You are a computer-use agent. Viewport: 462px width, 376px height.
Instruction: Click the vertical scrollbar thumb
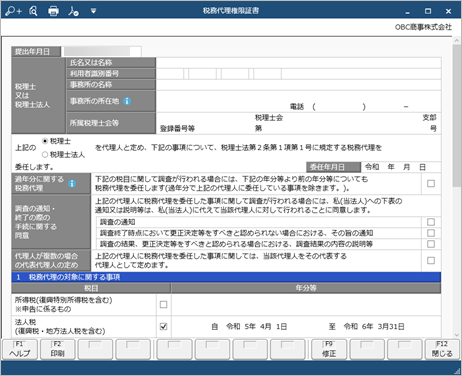tap(457, 115)
